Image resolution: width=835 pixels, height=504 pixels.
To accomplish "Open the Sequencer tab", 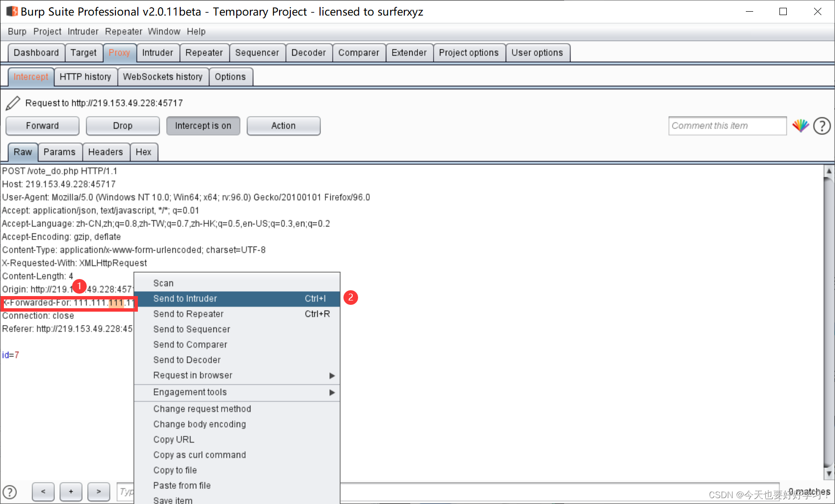I will [257, 53].
